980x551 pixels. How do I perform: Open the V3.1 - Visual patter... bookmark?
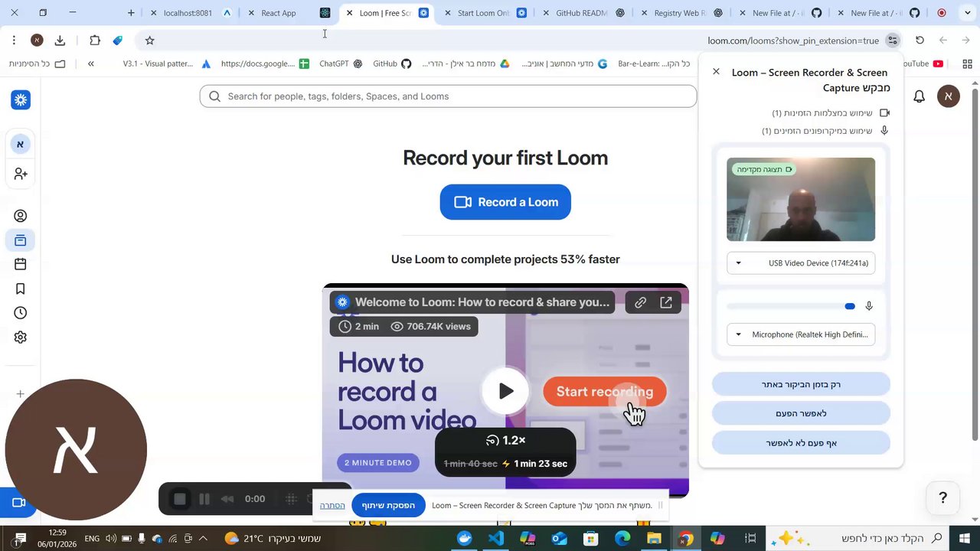click(x=166, y=64)
